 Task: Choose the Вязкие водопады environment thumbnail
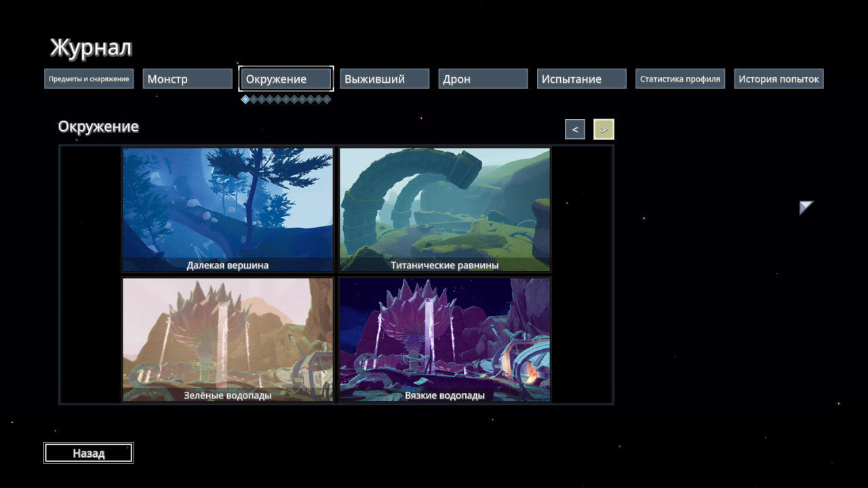pyautogui.click(x=445, y=340)
